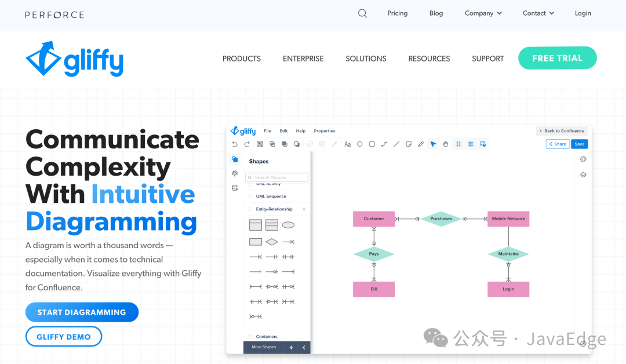Expand the Company dropdown menu

[483, 13]
